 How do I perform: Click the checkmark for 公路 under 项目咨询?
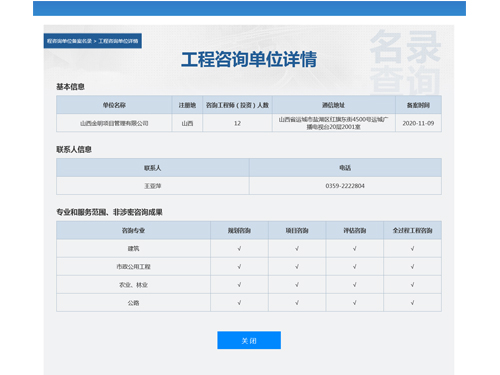[297, 303]
